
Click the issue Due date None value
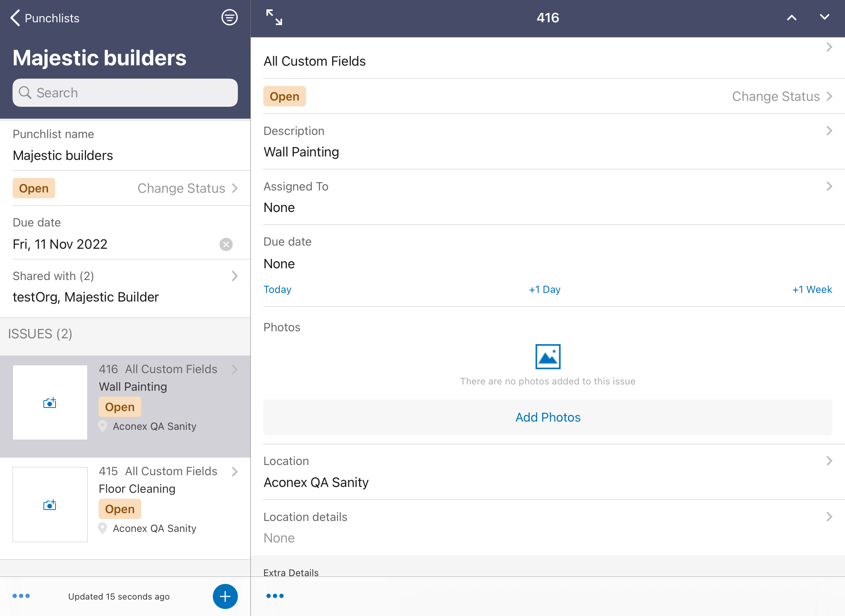279,264
